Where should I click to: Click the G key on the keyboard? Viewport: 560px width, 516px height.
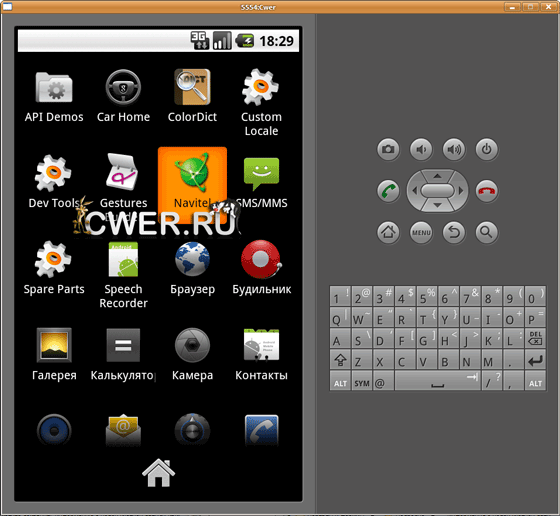tap(427, 339)
